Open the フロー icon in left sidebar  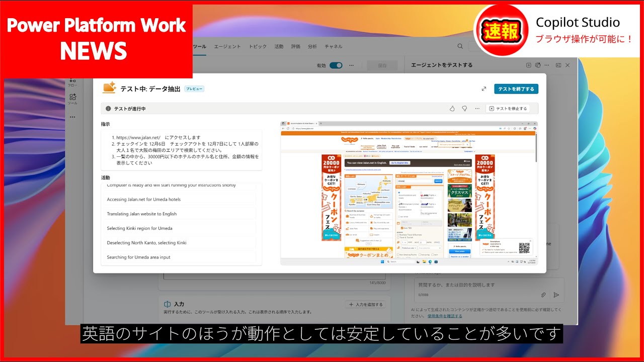(x=72, y=82)
